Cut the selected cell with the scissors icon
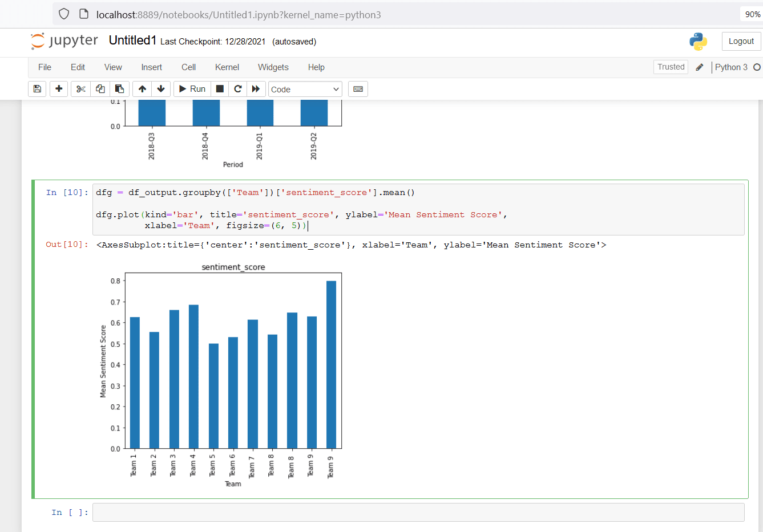Screen dimensions: 763x532 (79, 88)
